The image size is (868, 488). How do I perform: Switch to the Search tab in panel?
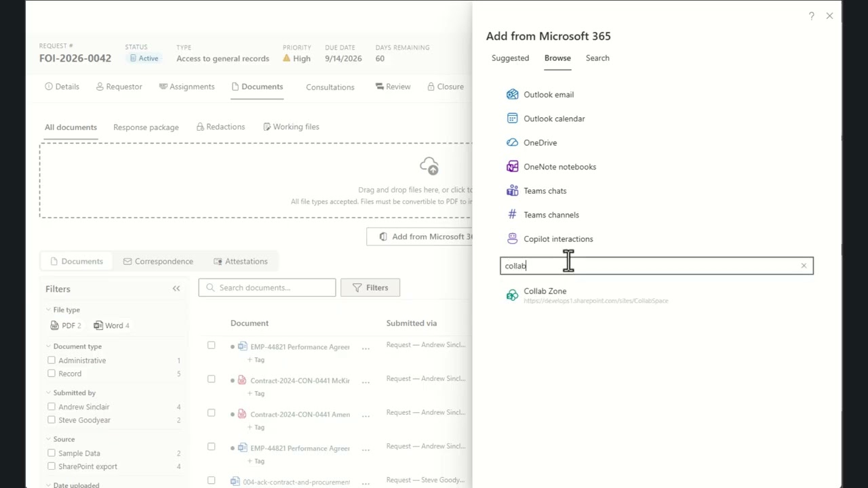pos(597,58)
